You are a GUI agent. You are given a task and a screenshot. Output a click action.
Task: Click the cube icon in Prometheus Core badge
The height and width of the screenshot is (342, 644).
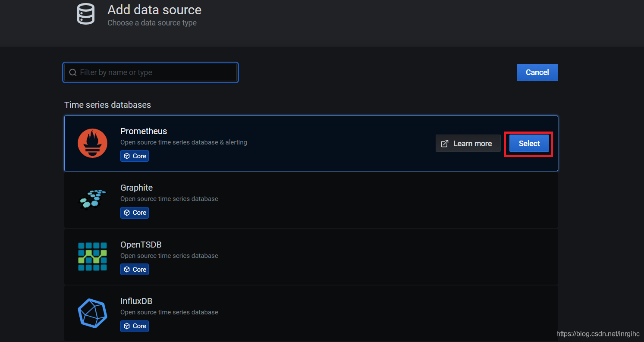point(127,156)
